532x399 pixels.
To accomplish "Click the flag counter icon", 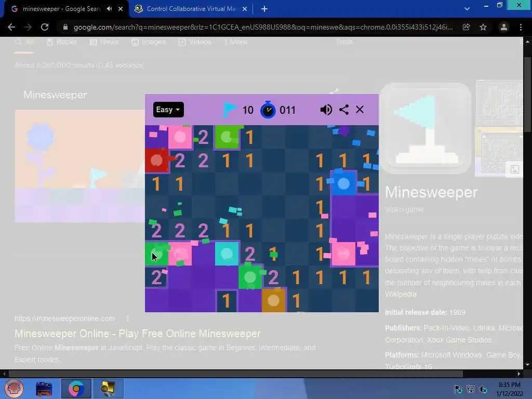I will pyautogui.click(x=230, y=110).
